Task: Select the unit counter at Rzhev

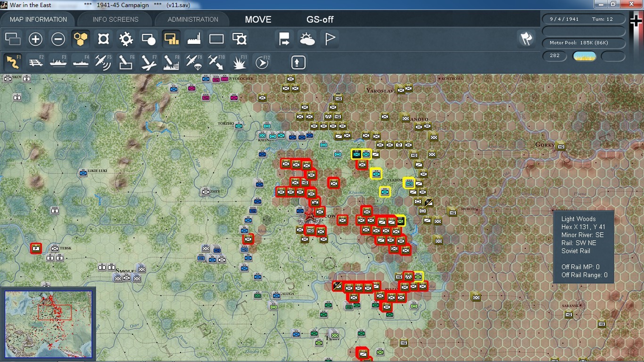Action: tap(206, 191)
